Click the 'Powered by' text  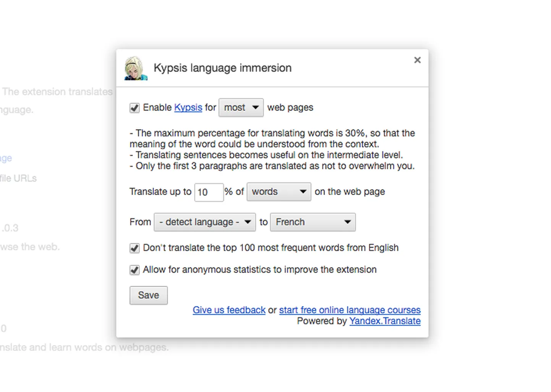(x=322, y=321)
